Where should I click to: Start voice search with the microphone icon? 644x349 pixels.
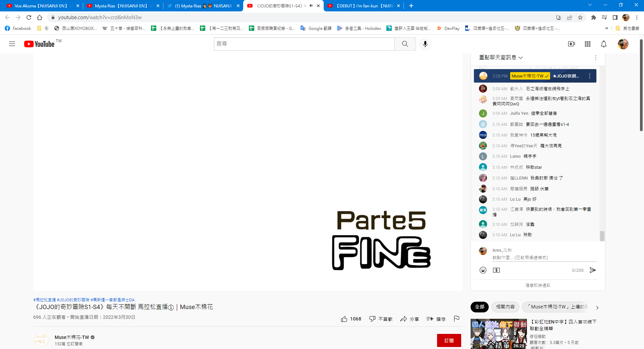point(425,44)
